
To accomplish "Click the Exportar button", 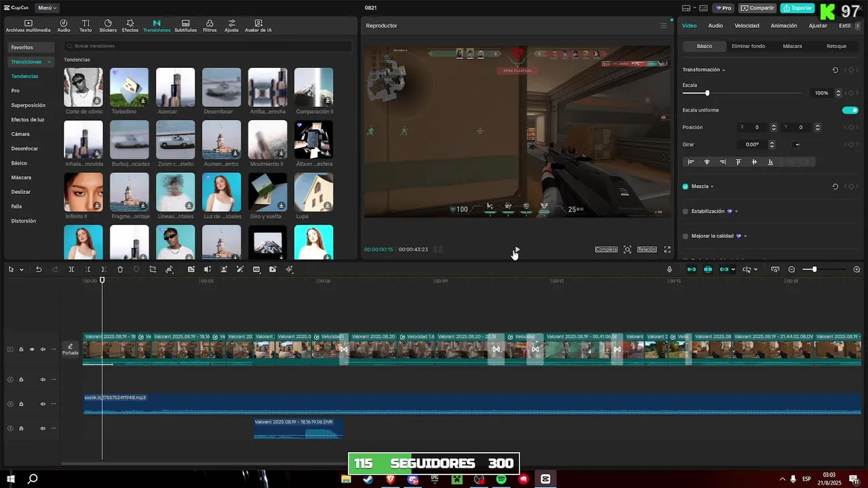I will [797, 8].
